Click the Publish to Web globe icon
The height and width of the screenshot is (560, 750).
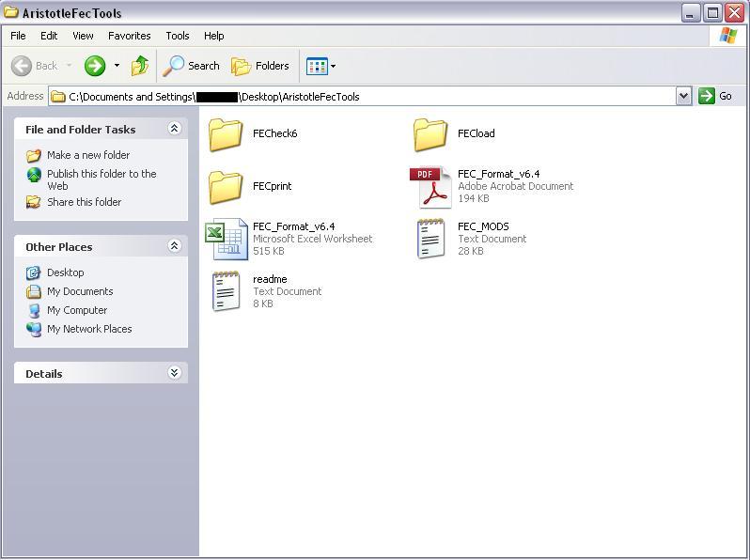coord(34,175)
